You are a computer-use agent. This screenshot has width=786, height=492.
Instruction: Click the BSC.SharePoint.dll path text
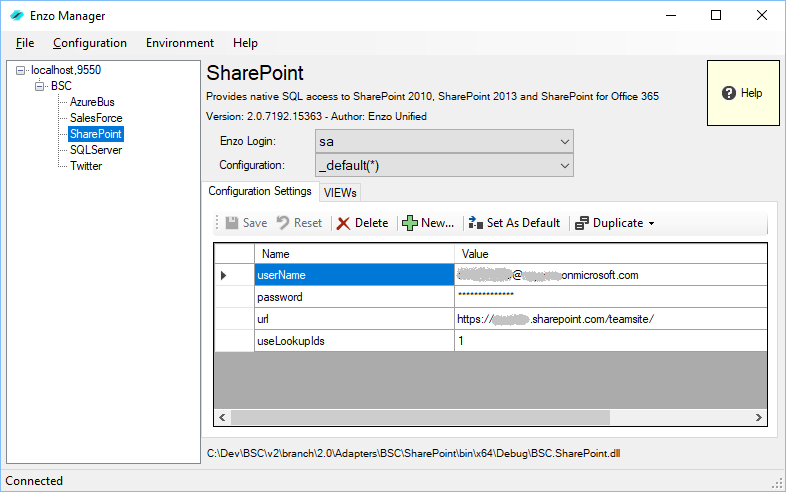tap(414, 453)
